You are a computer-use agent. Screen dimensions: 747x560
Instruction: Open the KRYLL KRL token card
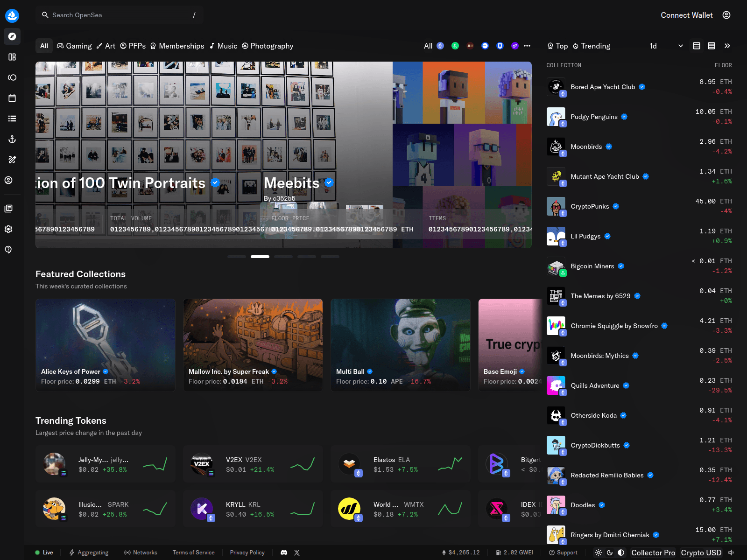coord(253,509)
